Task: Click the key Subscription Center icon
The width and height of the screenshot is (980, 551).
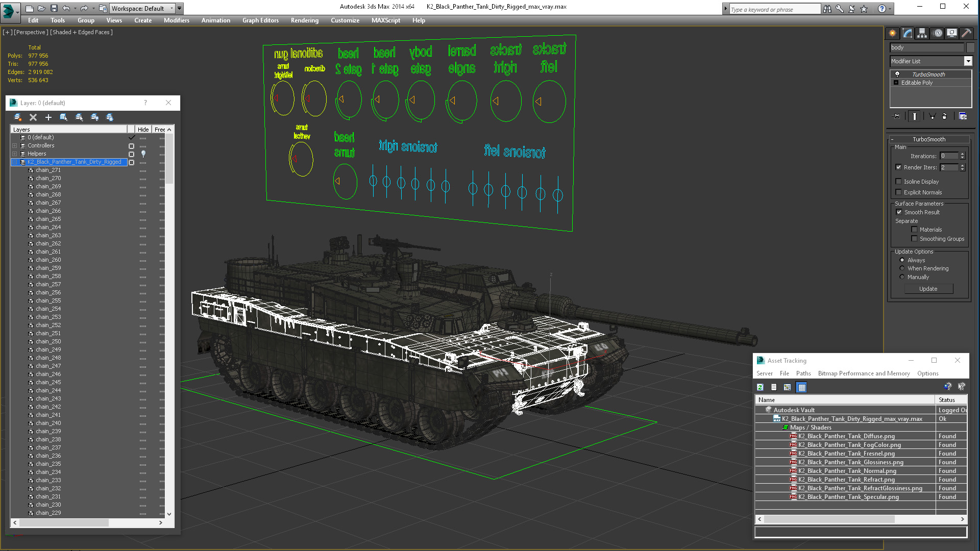Action: point(840,9)
